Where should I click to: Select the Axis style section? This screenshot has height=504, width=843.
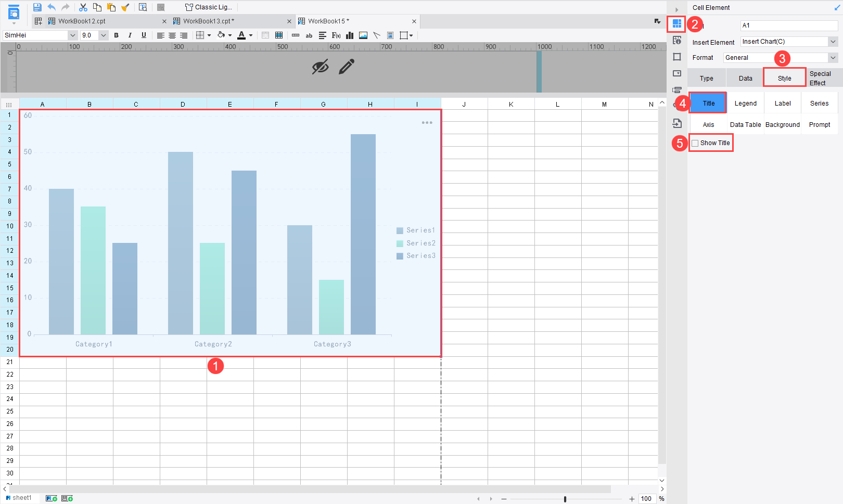coord(709,125)
